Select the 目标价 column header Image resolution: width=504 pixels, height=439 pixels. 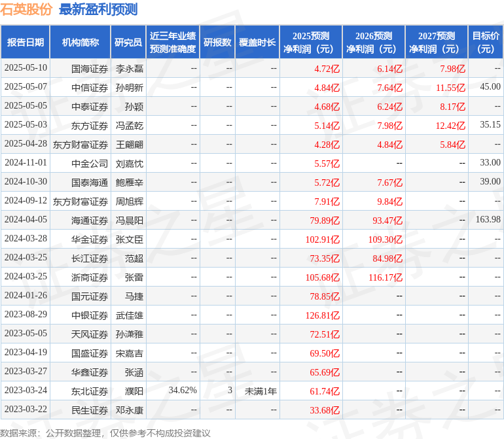click(486, 43)
